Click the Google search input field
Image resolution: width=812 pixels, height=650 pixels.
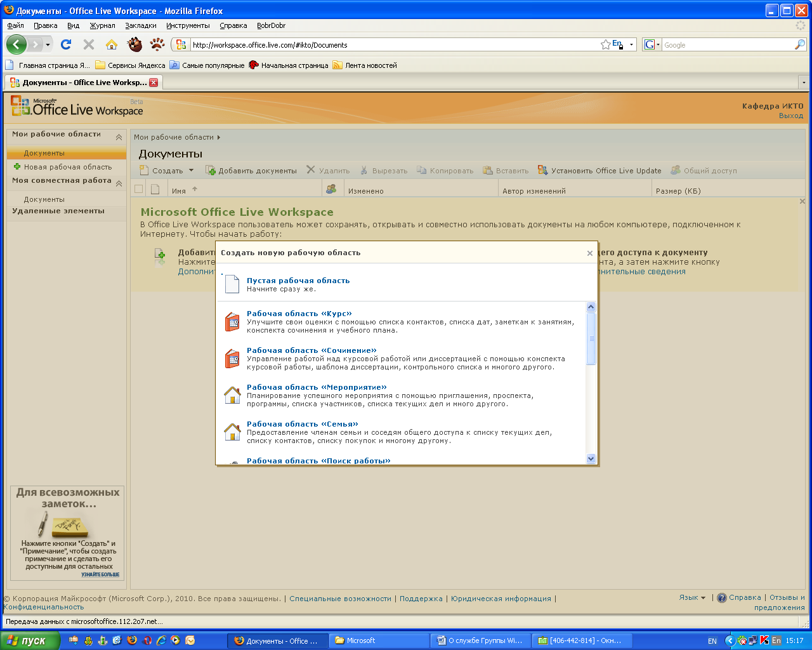tap(728, 44)
